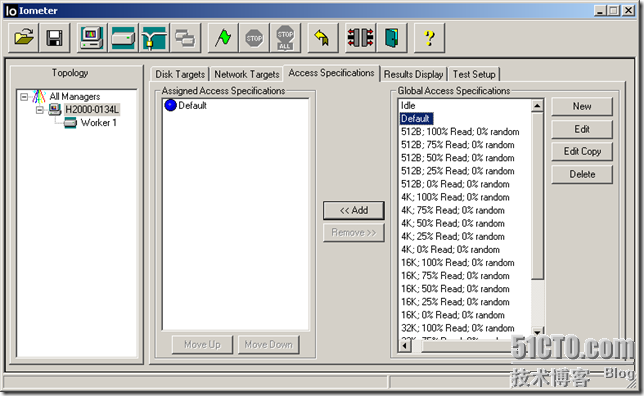Select '4K; 50% Read; 0% random'
This screenshot has height=396, width=644.
click(453, 224)
